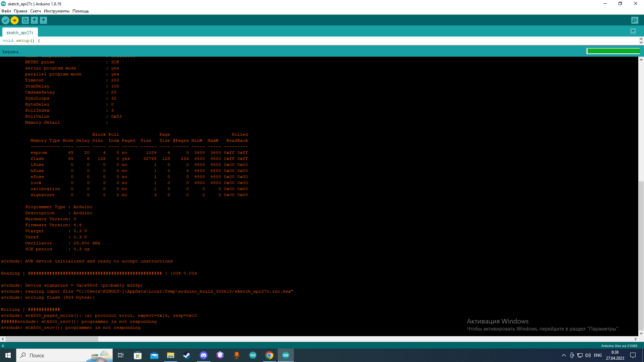Open the purple hexagon app on taskbar
Screen dimensions: 644x362
pyautogui.click(x=220, y=355)
